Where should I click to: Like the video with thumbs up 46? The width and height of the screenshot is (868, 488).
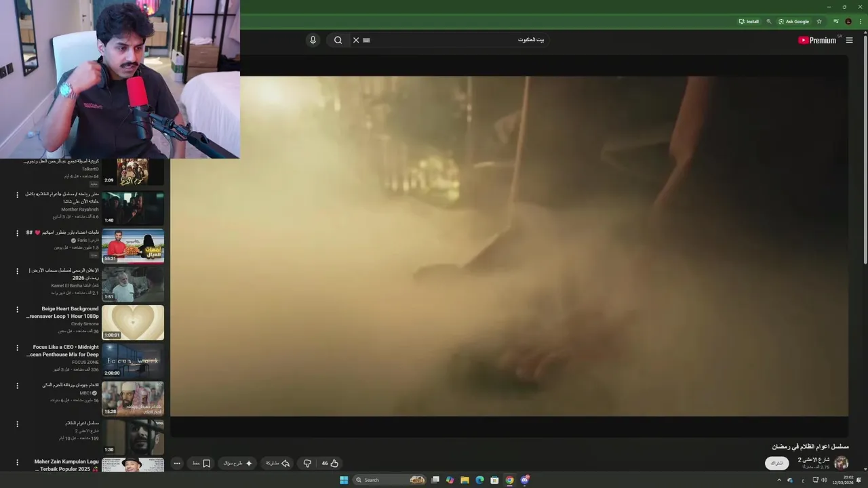pyautogui.click(x=330, y=464)
